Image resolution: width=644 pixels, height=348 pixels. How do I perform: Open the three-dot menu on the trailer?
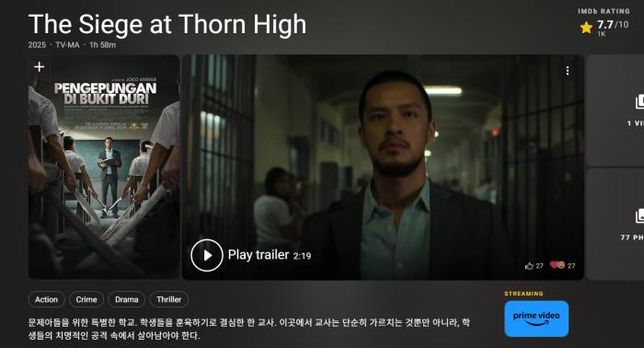(x=568, y=71)
